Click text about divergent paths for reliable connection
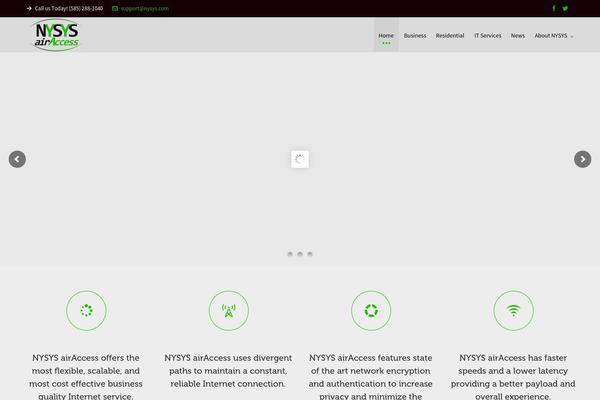Viewport: 600px width, 400px height. pyautogui.click(x=228, y=371)
